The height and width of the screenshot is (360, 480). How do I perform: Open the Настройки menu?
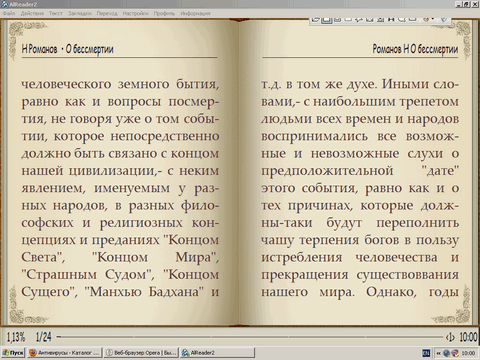coord(135,13)
